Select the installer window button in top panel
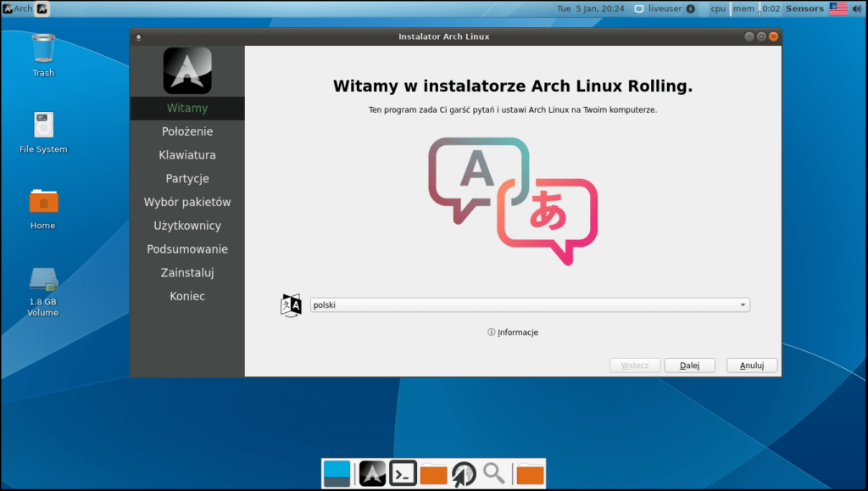 coord(42,8)
